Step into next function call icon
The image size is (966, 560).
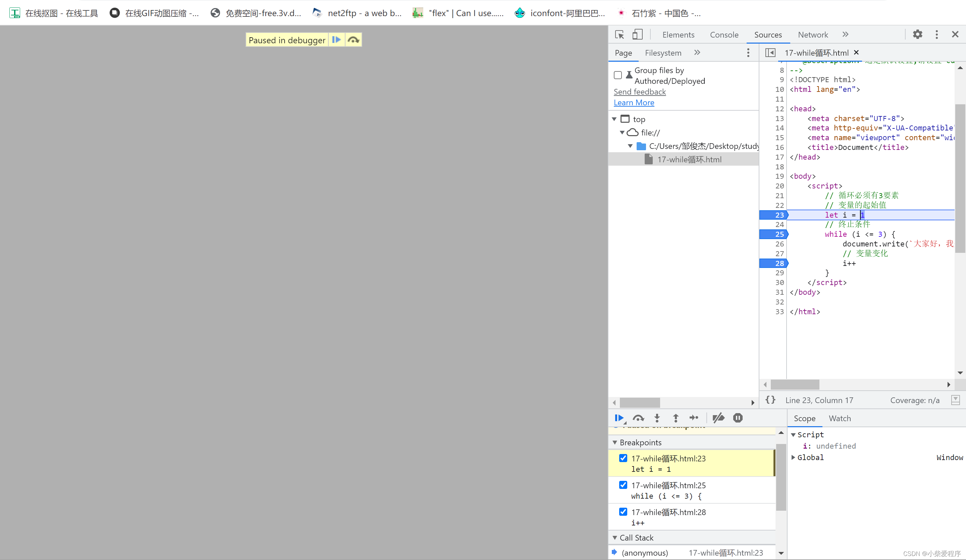click(x=657, y=418)
